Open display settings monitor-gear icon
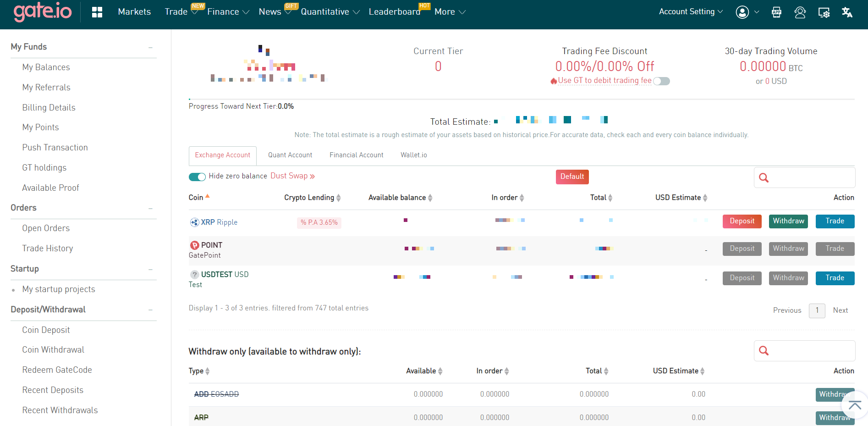The height and width of the screenshot is (426, 868). (x=824, y=12)
